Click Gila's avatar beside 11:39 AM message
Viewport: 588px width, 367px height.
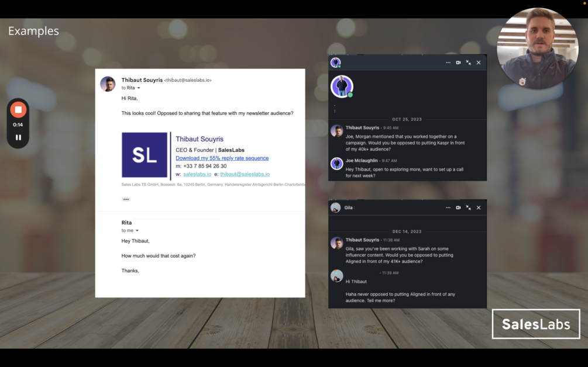337,276
